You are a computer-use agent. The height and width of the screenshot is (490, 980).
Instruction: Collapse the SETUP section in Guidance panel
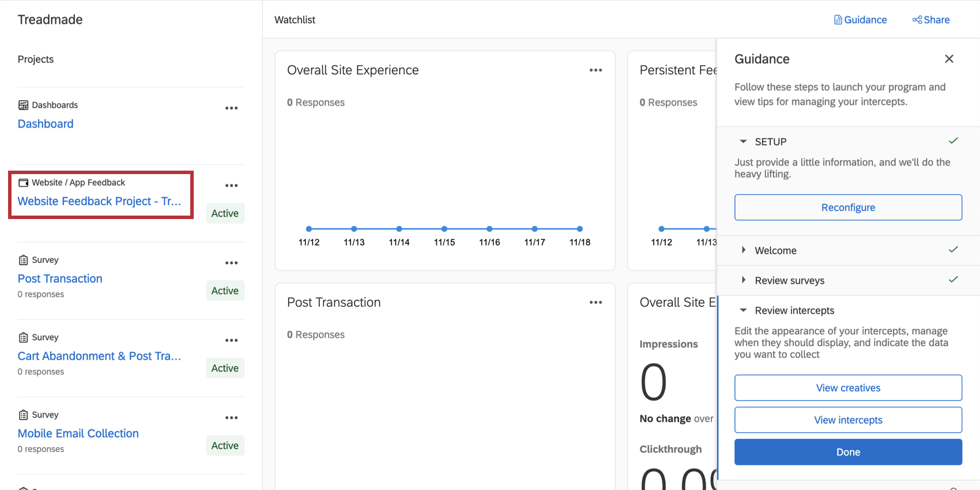[x=743, y=141]
